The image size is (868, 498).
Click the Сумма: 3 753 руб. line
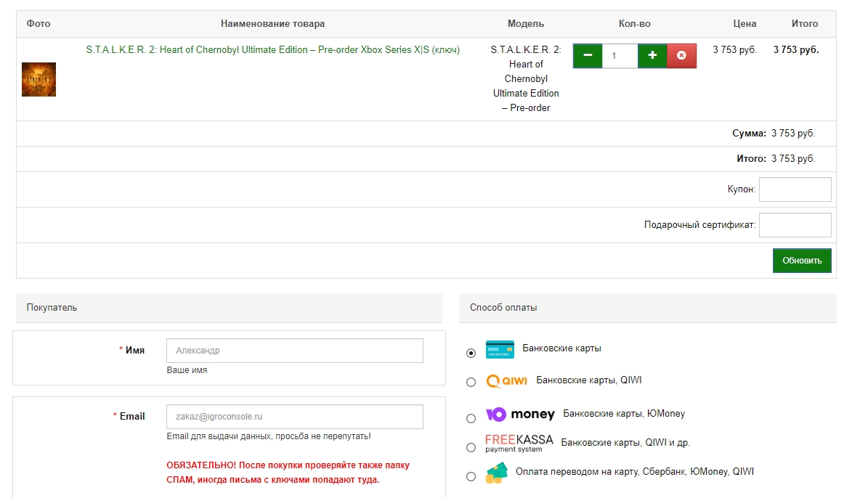click(774, 134)
